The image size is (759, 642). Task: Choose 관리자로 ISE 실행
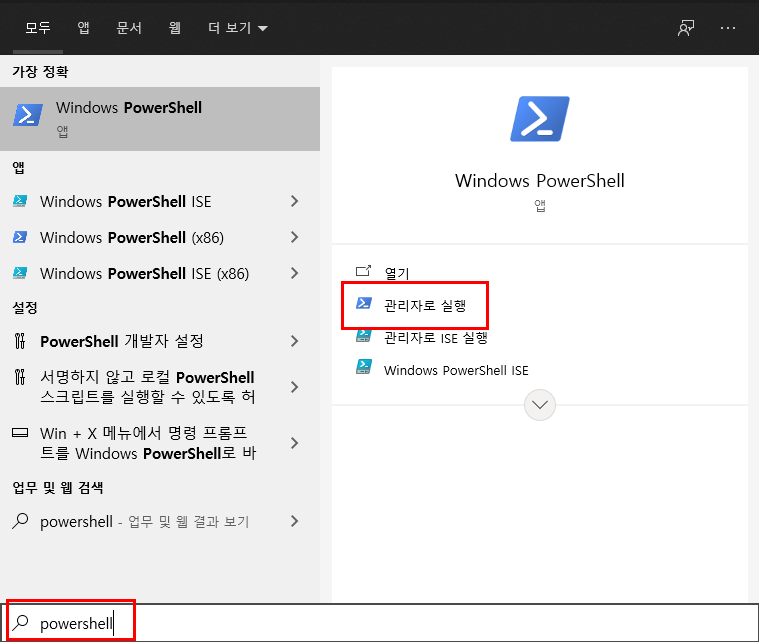(436, 337)
